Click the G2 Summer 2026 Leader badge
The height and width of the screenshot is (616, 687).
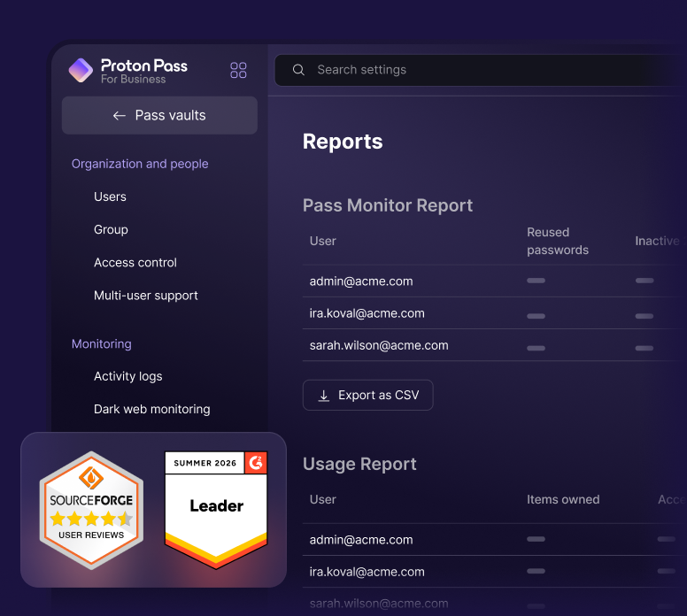[x=216, y=511]
